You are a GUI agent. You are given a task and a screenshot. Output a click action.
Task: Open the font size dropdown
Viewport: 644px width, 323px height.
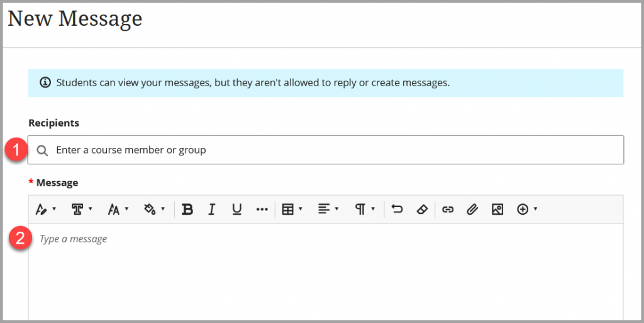click(118, 210)
